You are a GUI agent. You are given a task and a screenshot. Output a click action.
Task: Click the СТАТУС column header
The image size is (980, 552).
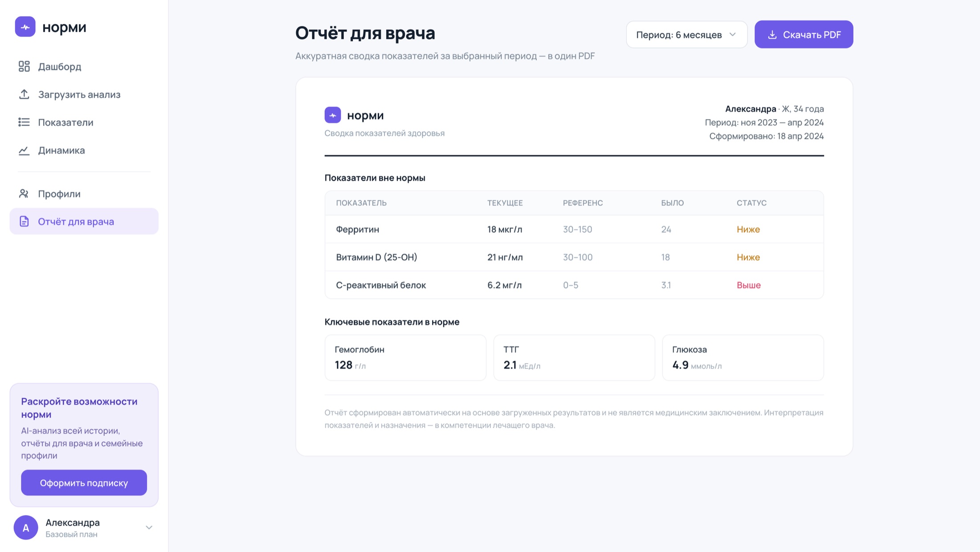pos(751,203)
